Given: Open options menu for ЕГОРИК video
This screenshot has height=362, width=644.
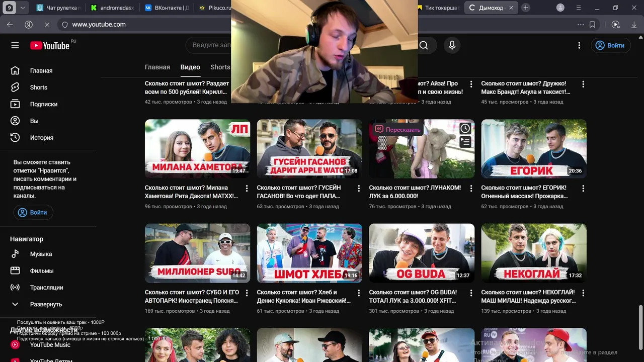Looking at the screenshot, I should point(583,188).
